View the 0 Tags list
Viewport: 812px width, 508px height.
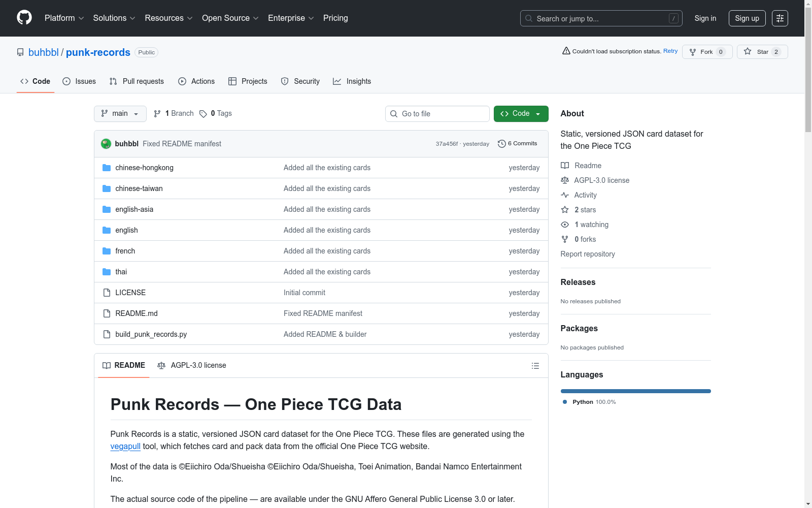[x=216, y=114]
